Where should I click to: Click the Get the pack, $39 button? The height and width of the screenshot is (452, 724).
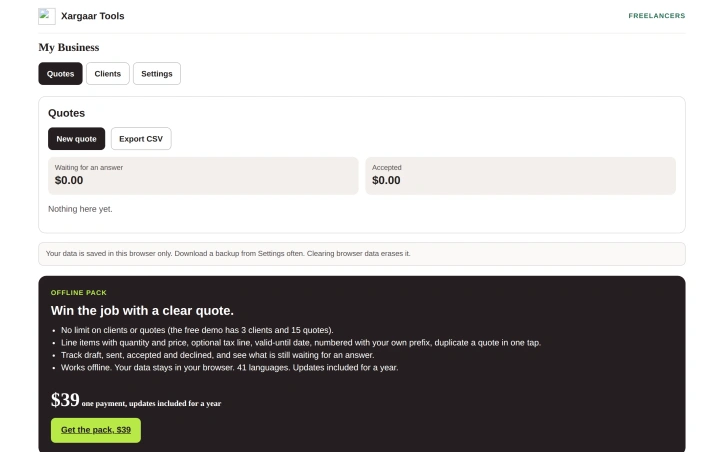[x=96, y=430]
